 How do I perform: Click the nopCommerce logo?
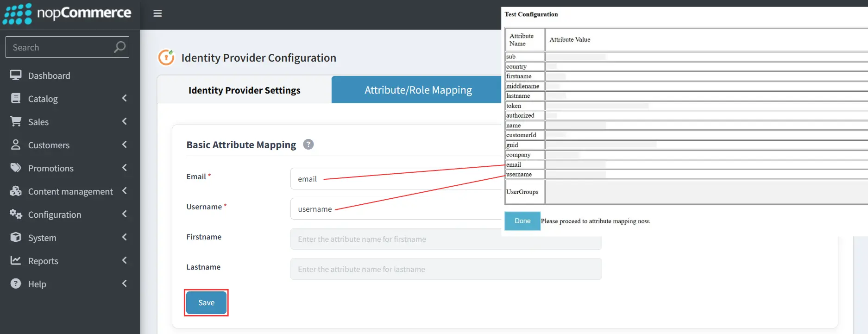coord(67,13)
